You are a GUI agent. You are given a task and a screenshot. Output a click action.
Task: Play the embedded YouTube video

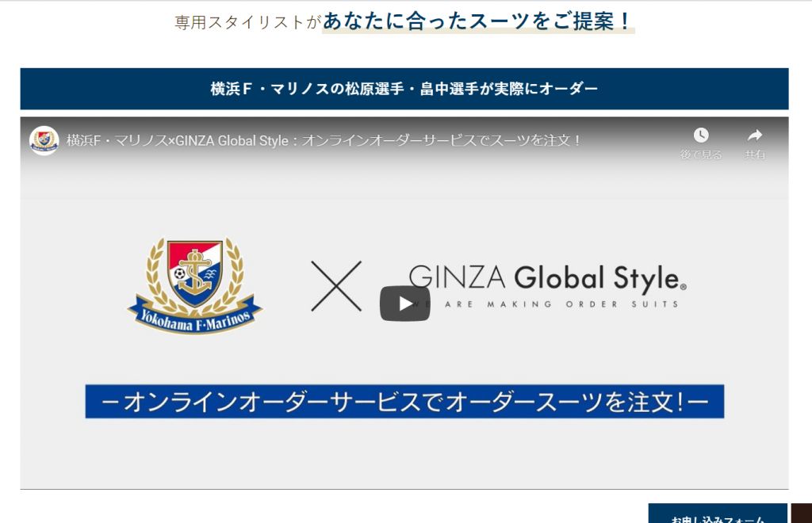pyautogui.click(x=405, y=303)
